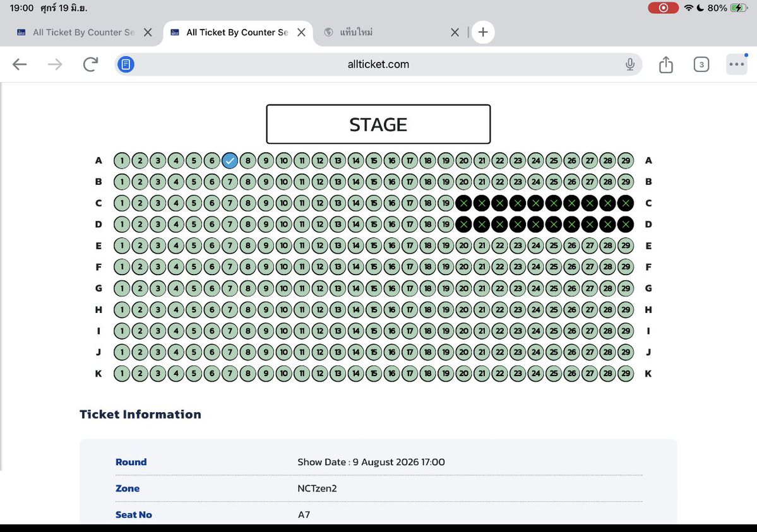Screen dimensions: 757x532
Task: Close the first All Ticket tab
Action: coord(148,32)
